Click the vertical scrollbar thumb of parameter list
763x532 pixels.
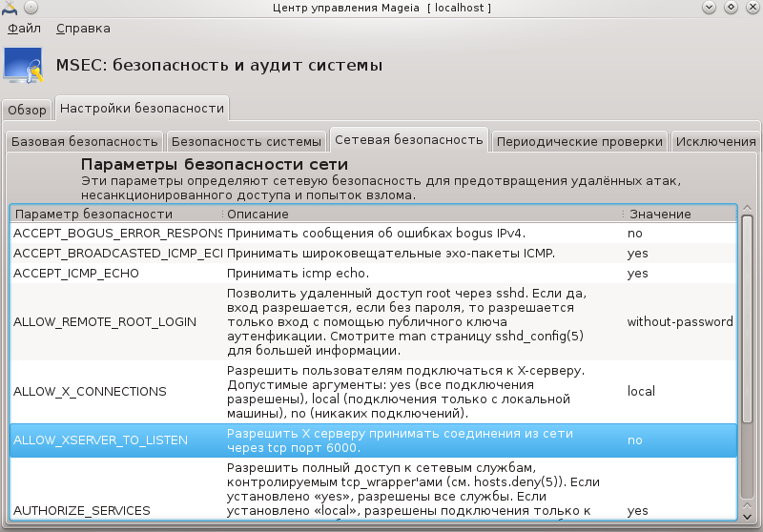click(x=748, y=320)
